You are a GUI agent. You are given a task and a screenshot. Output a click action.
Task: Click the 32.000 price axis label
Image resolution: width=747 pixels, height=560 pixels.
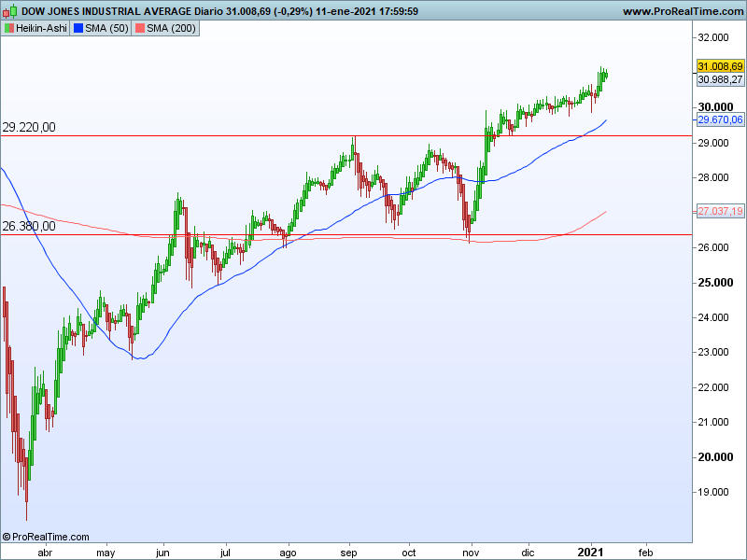[713, 37]
